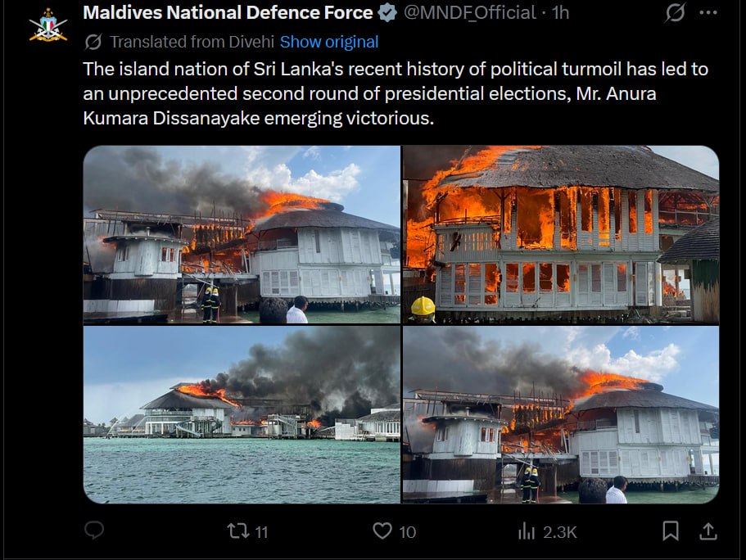Like the tweet showing 10 likes
The height and width of the screenshot is (560, 746).
(x=394, y=531)
